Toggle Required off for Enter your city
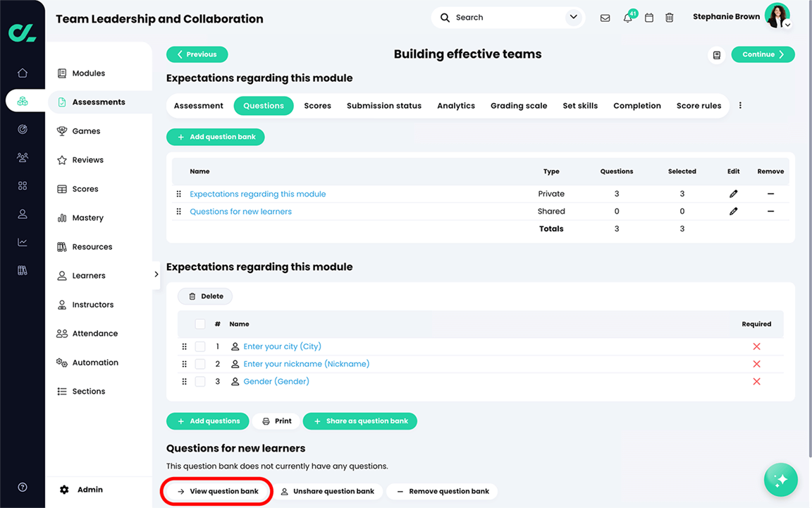The image size is (812, 508). click(756, 346)
